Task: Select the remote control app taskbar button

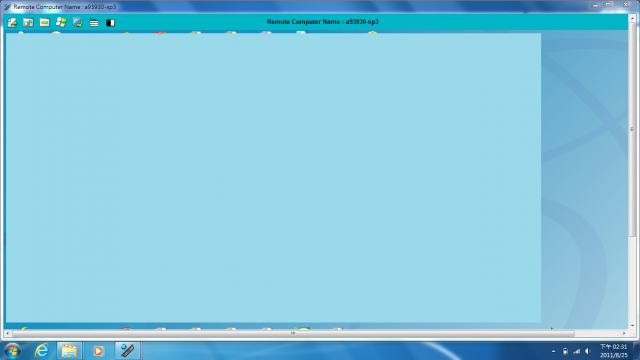Action: pyautogui.click(x=127, y=351)
